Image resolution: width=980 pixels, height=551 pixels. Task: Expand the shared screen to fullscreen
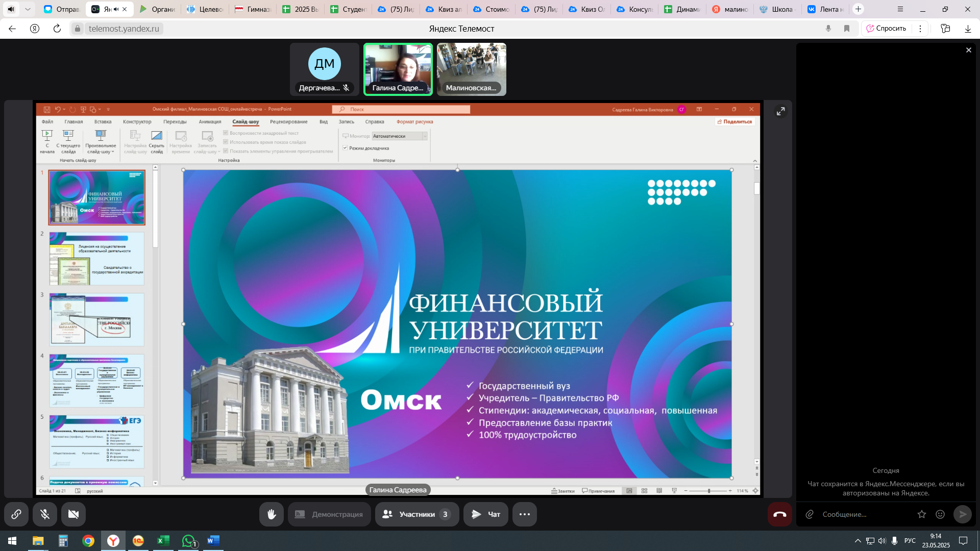pyautogui.click(x=781, y=111)
